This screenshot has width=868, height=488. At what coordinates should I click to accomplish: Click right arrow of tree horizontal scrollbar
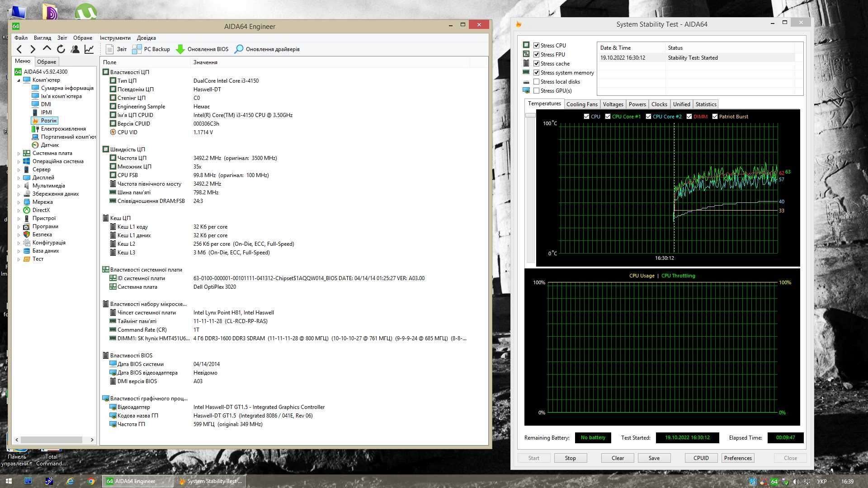pos(92,440)
